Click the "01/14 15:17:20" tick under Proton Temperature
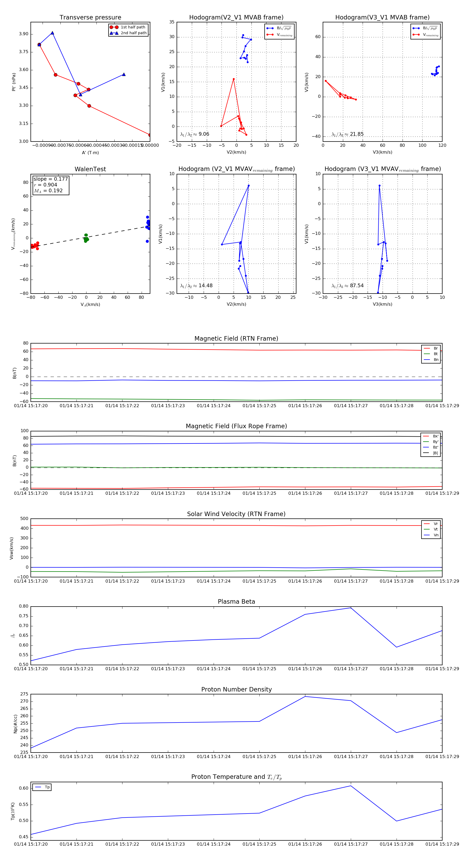Image resolution: width=473 pixels, height=868 pixels. 31,844
